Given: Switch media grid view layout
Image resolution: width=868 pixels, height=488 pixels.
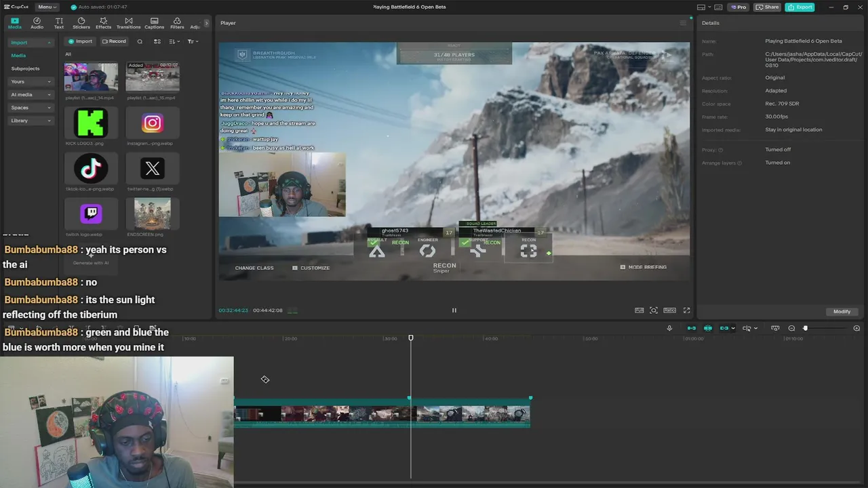Looking at the screenshot, I should [x=157, y=41].
